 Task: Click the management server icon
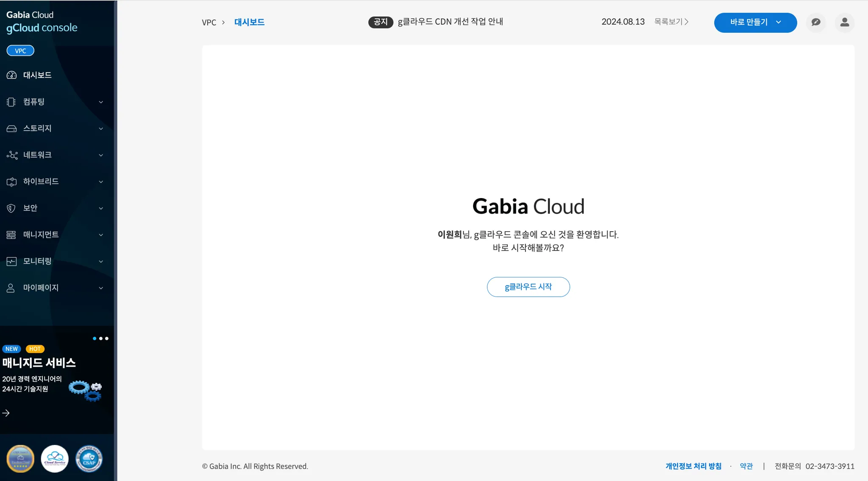[11, 235]
